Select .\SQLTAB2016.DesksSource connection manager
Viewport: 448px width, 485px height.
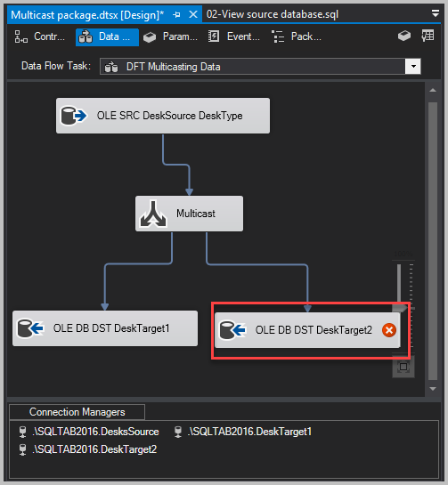(x=89, y=432)
